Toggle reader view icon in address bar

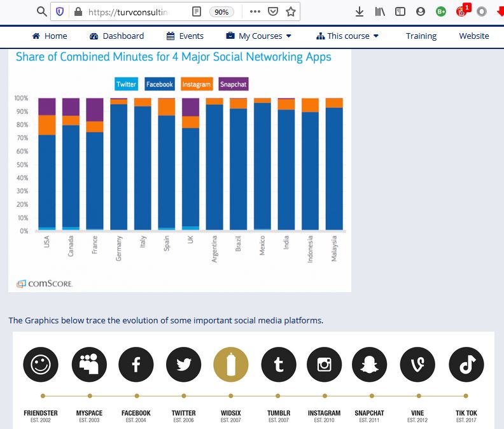coord(197,12)
